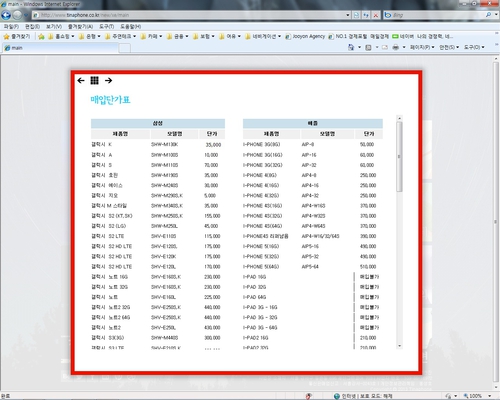Select the main browser tab
Image resolution: width=500 pixels, height=400 pixels.
coord(60,48)
